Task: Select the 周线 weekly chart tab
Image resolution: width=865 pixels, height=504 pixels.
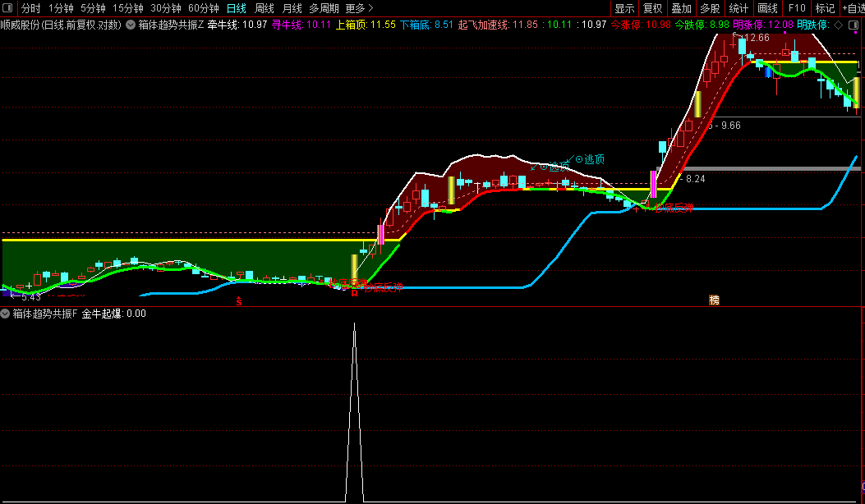Action: [x=265, y=8]
